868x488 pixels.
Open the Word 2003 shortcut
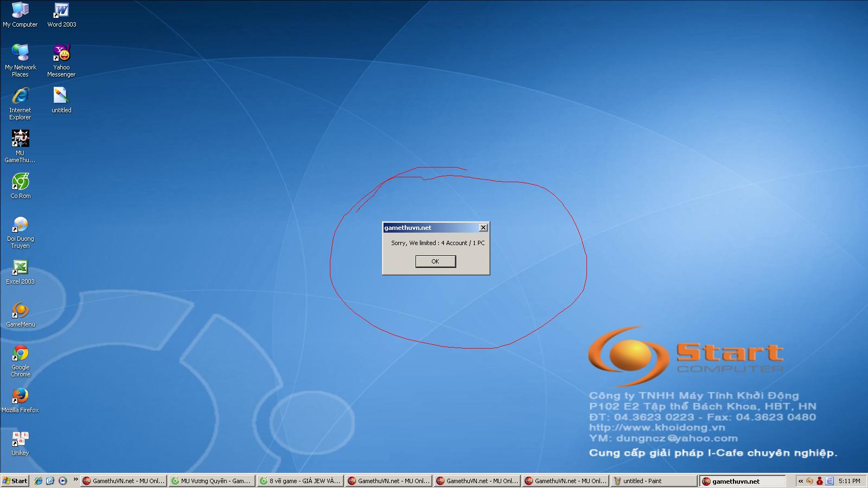click(61, 11)
